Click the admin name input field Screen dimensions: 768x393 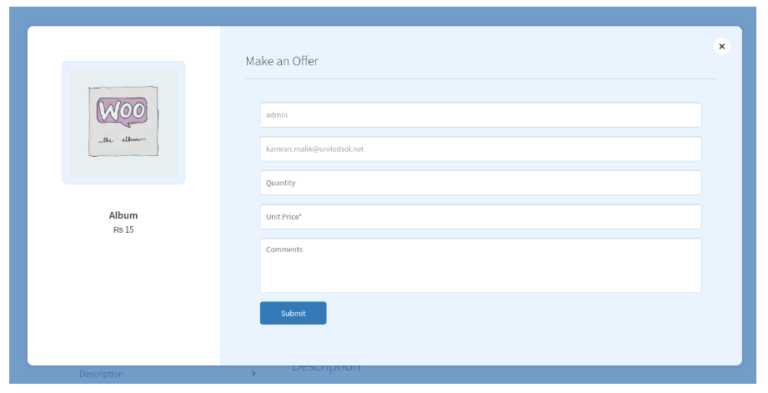pyautogui.click(x=480, y=115)
